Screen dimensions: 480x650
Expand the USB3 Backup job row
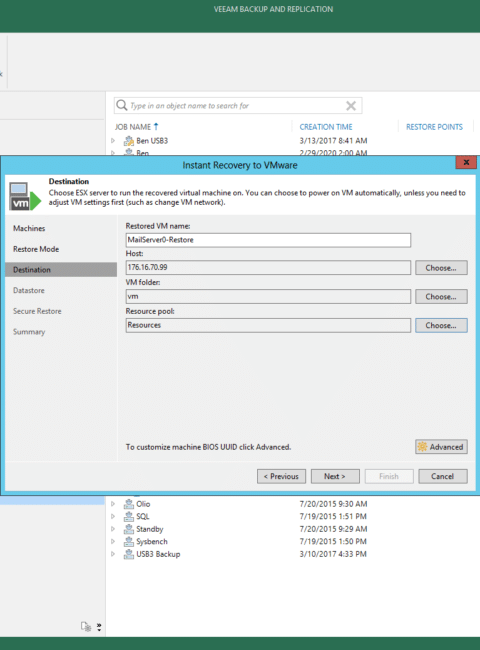click(x=113, y=554)
